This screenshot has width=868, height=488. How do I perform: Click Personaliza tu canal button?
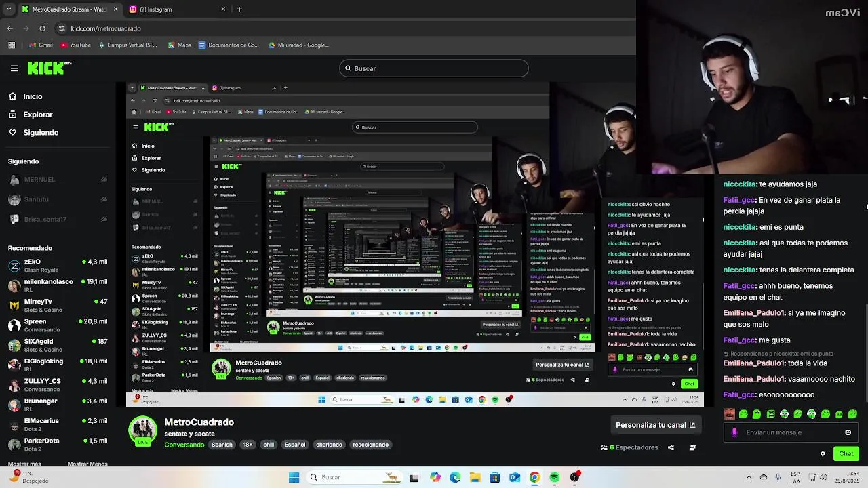point(655,425)
